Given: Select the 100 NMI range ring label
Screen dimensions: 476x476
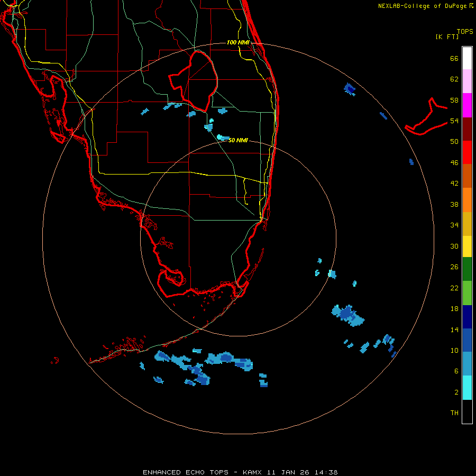Looking at the screenshot, I should click(x=238, y=42).
